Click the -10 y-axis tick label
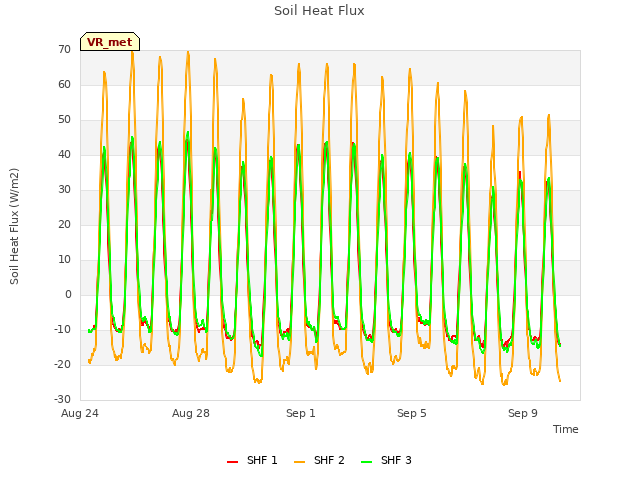 [62, 329]
